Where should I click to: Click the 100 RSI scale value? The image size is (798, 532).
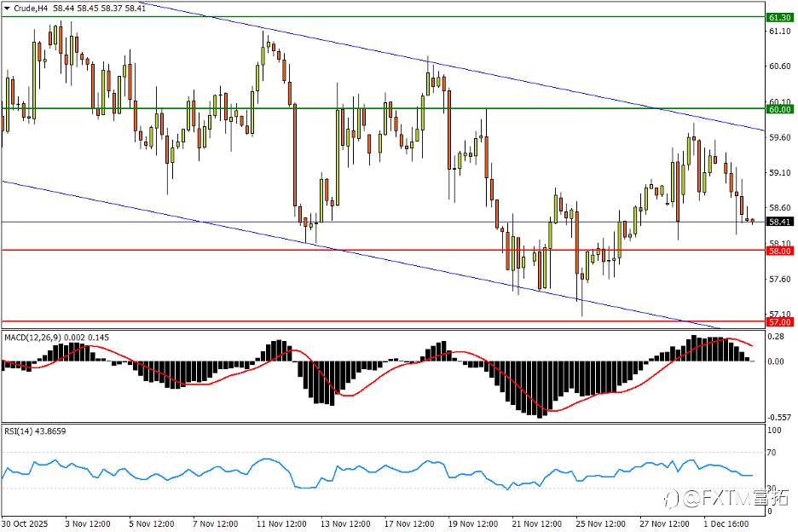point(774,431)
